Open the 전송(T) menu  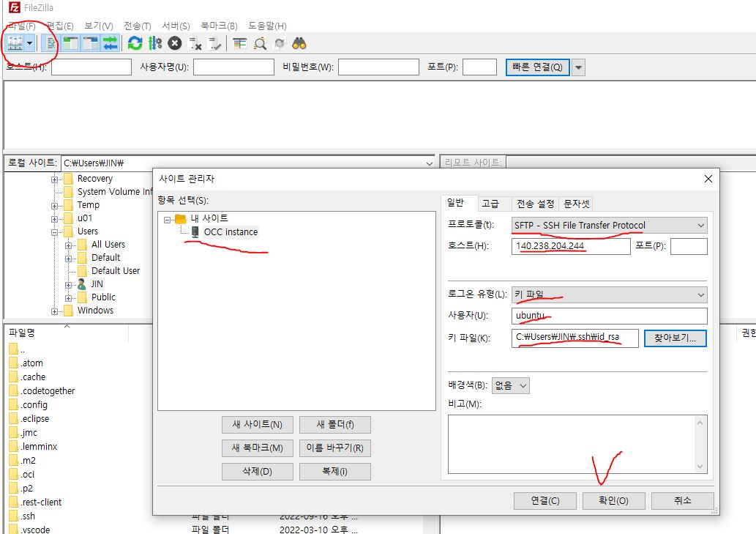tap(138, 26)
